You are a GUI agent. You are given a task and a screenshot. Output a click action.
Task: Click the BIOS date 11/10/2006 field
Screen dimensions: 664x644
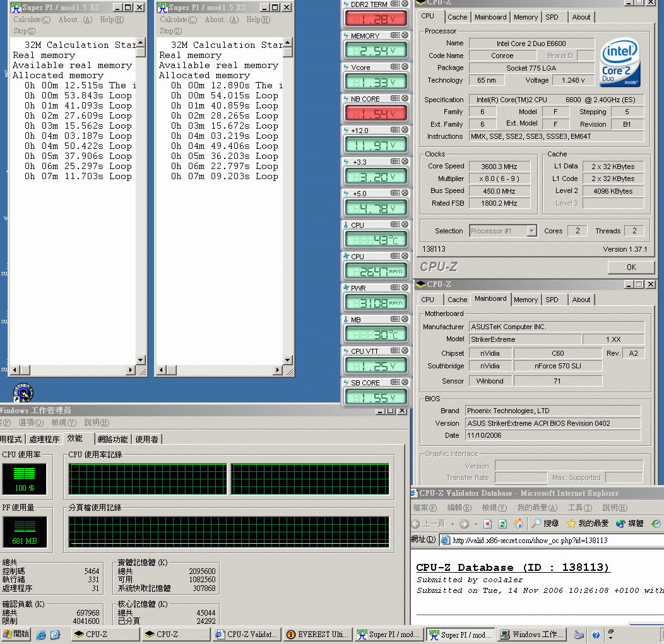(x=553, y=435)
